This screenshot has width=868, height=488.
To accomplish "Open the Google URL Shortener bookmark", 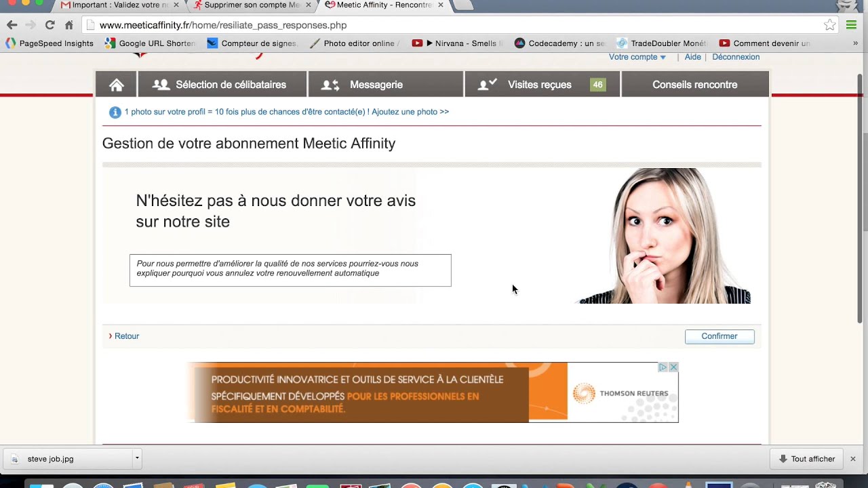I will point(150,43).
